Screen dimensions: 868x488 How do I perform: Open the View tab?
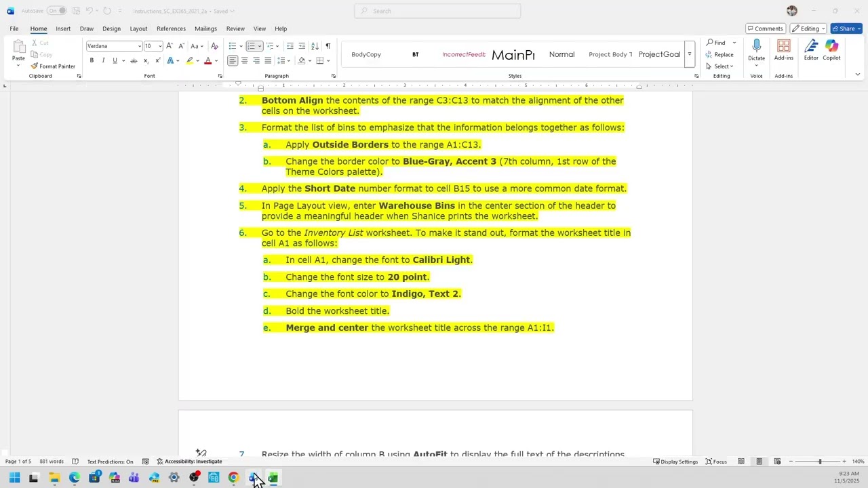click(260, 28)
